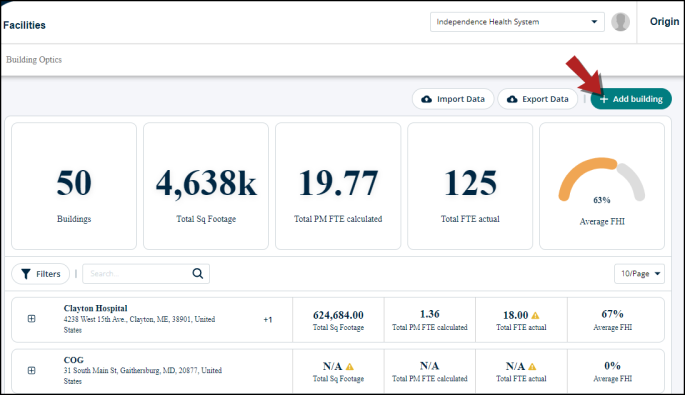685x395 pixels.
Task: Click the cloud icon on Export Data
Action: tap(512, 99)
